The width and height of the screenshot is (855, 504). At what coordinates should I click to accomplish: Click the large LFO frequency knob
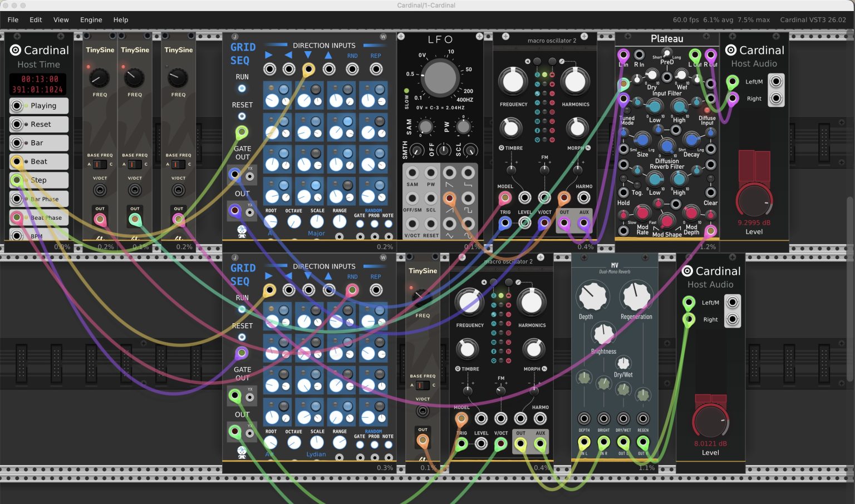[x=440, y=78]
